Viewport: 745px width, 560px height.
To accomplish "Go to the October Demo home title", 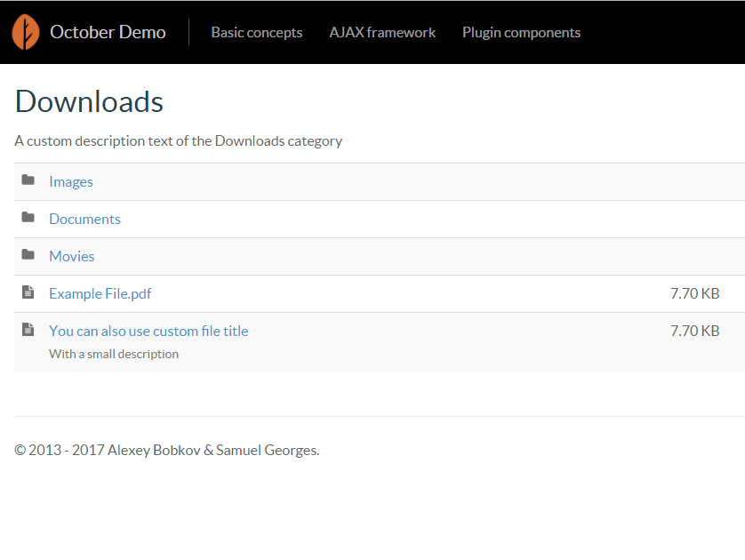I will click(108, 32).
